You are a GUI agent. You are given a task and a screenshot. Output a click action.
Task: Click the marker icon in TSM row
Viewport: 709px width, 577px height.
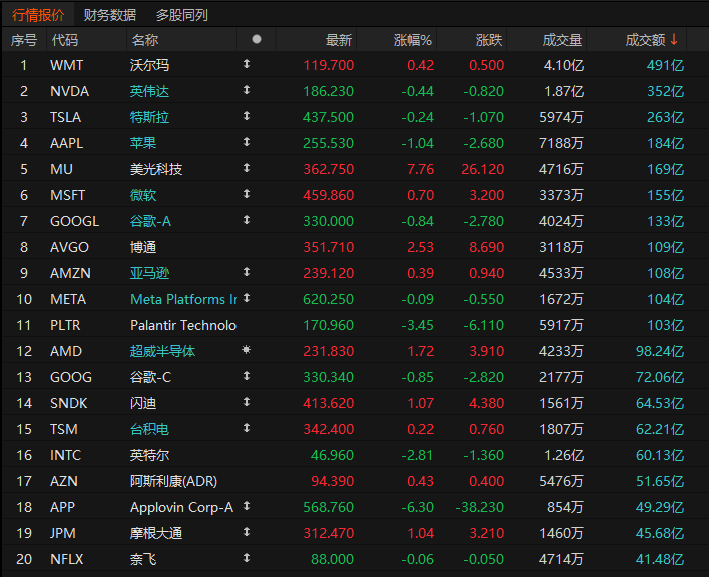click(x=247, y=428)
